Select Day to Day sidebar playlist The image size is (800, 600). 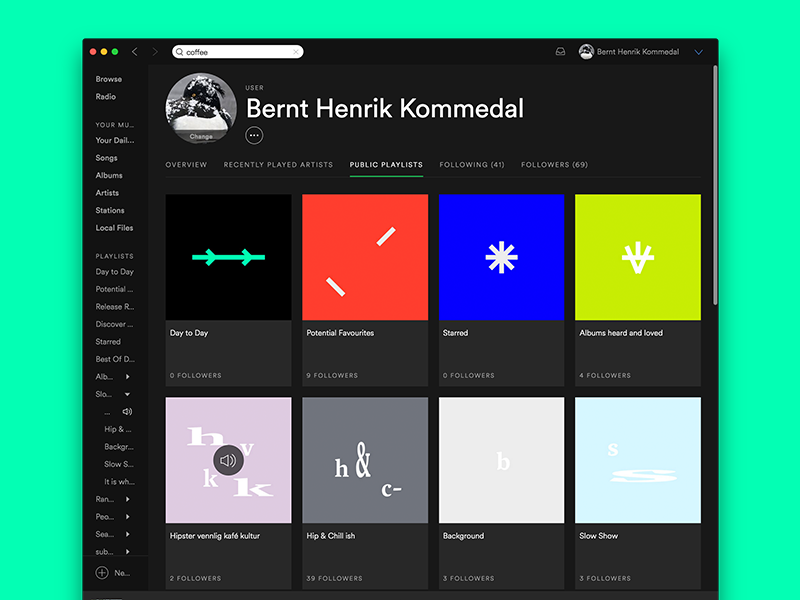click(114, 271)
